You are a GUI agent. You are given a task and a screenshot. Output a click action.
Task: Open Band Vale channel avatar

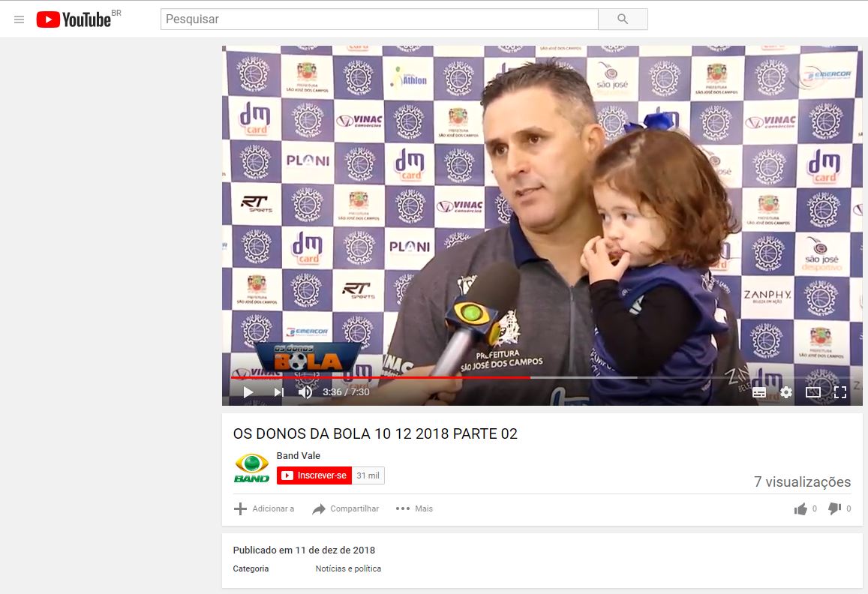coord(251,467)
